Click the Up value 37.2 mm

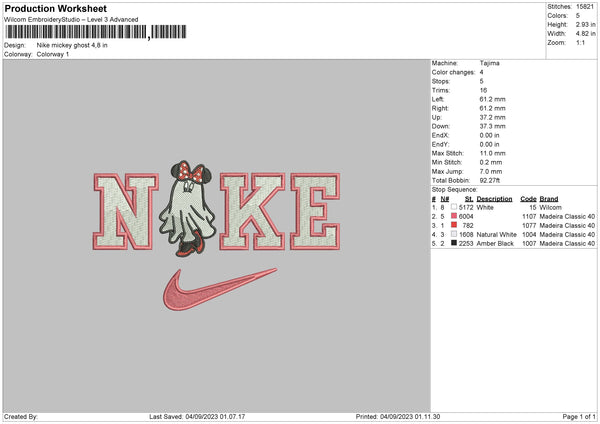click(492, 117)
